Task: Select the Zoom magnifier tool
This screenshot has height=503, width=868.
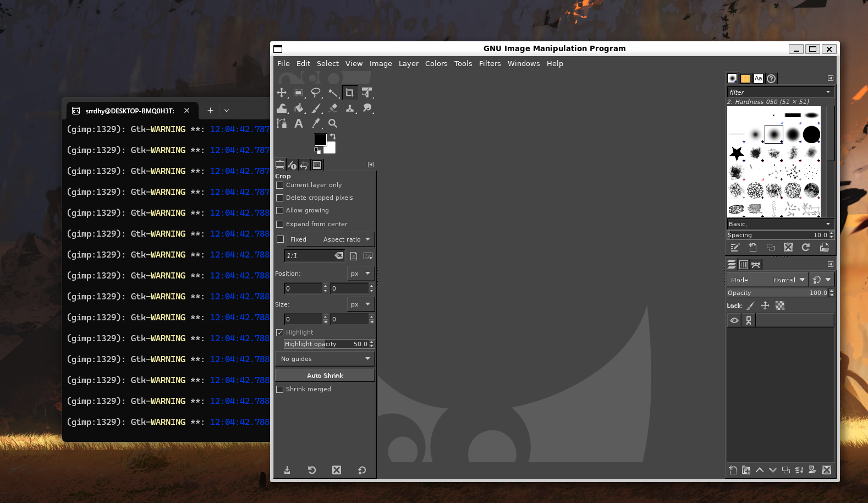Action: coord(333,124)
